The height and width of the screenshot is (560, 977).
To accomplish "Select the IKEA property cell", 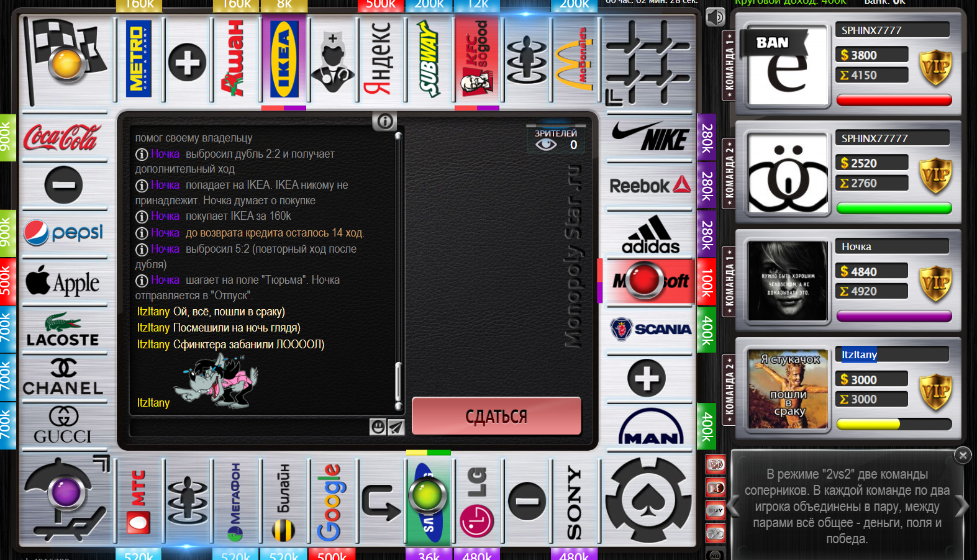I will point(284,60).
